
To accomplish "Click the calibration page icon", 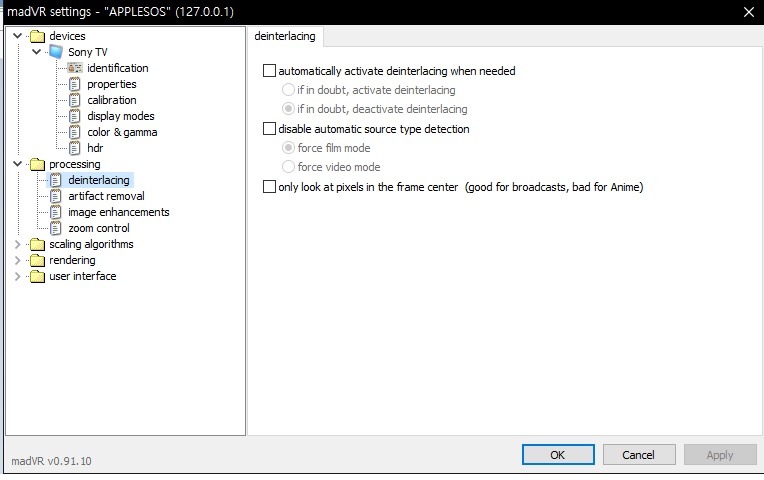I will 74,100.
